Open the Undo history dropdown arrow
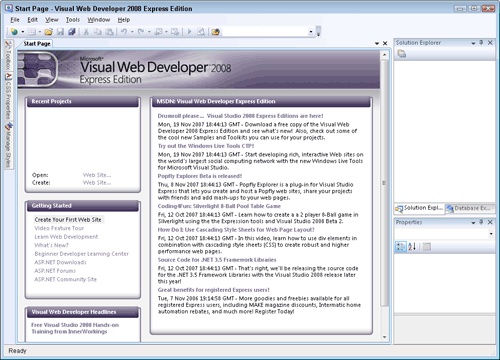This screenshot has height=360, width=500. tap(132, 32)
